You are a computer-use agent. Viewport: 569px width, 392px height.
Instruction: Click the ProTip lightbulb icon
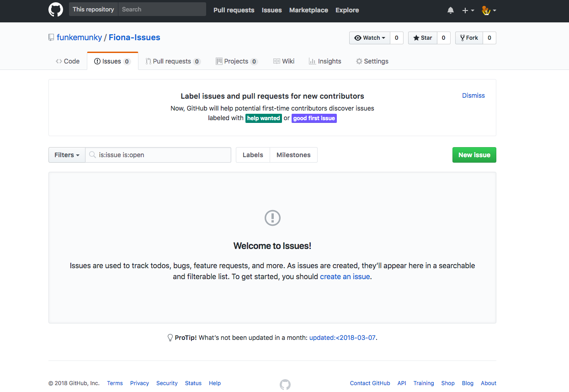pos(170,338)
